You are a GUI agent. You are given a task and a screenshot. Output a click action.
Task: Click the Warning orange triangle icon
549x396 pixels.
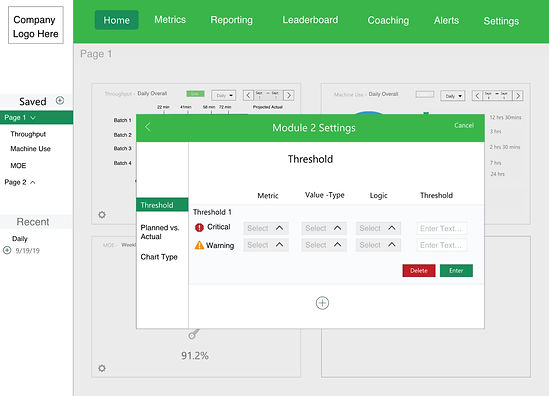pos(199,245)
